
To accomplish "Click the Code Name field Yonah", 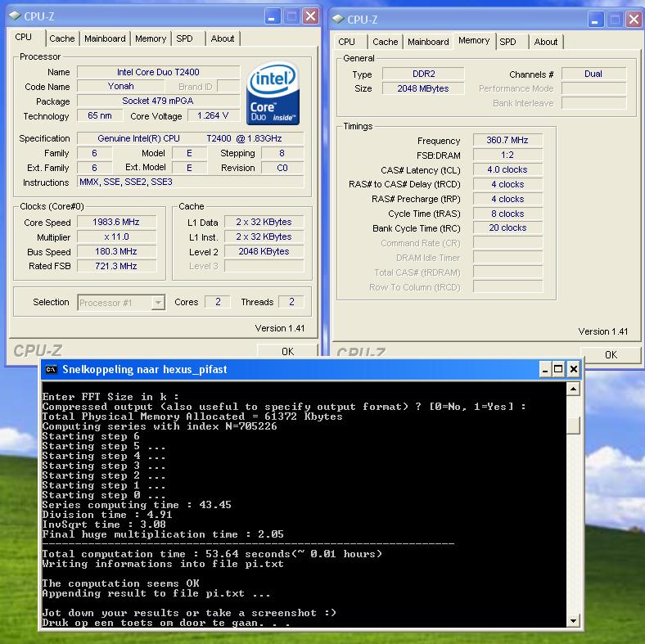I will (x=121, y=87).
